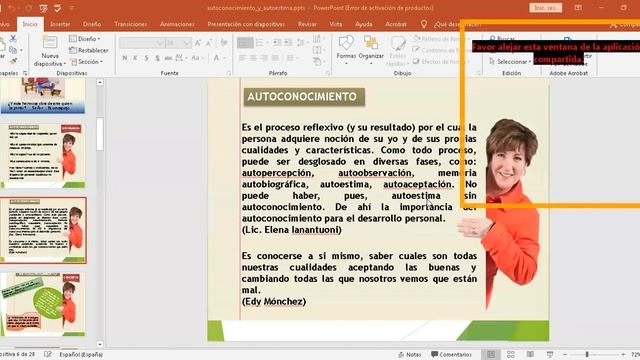This screenshot has width=640, height=360.
Task: Open the Revisar ribbon tab
Action: tap(307, 24)
